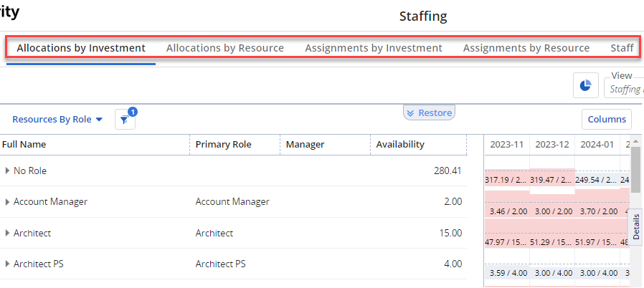Viewport: 644px width, 288px height.
Task: Click the Restore button
Action: tap(430, 112)
